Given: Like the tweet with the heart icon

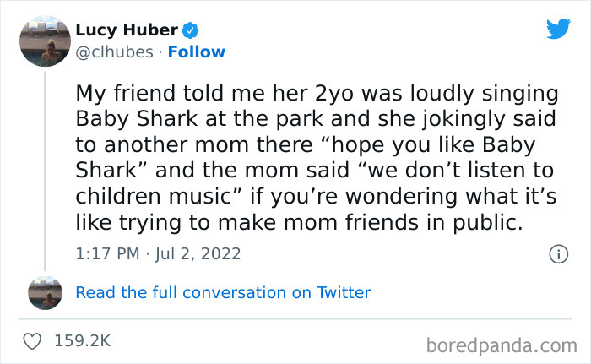Looking at the screenshot, I should click(34, 341).
